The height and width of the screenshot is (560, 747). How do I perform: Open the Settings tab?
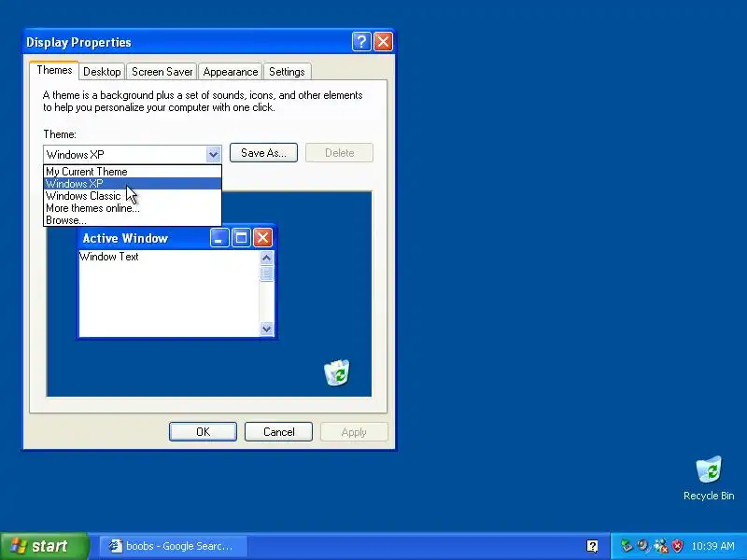[x=287, y=72]
